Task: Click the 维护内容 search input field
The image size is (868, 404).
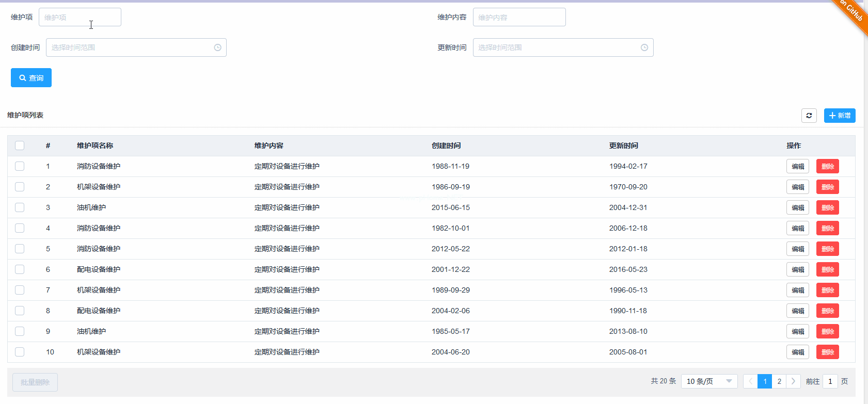Action: 519,17
